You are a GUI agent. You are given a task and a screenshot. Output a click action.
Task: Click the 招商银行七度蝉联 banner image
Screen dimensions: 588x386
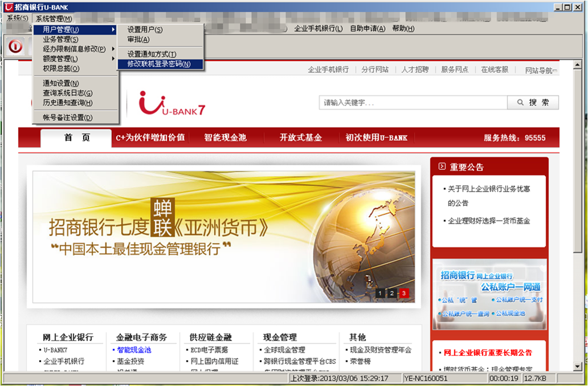[x=224, y=237]
